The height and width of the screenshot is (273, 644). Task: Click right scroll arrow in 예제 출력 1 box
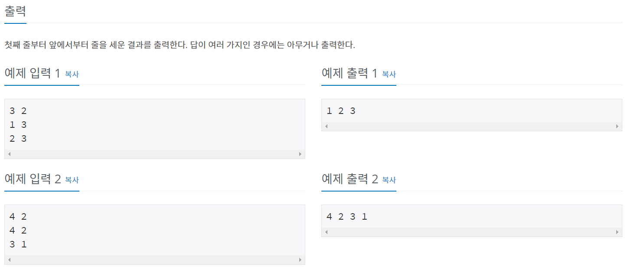[617, 127]
